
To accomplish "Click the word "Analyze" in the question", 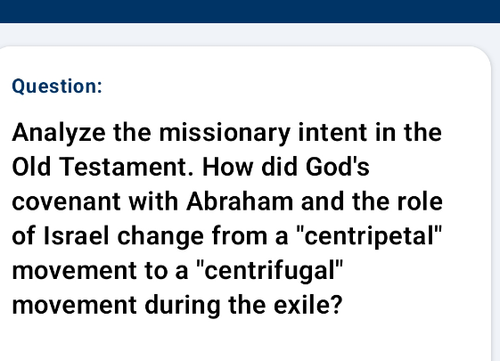I will pos(59,133).
